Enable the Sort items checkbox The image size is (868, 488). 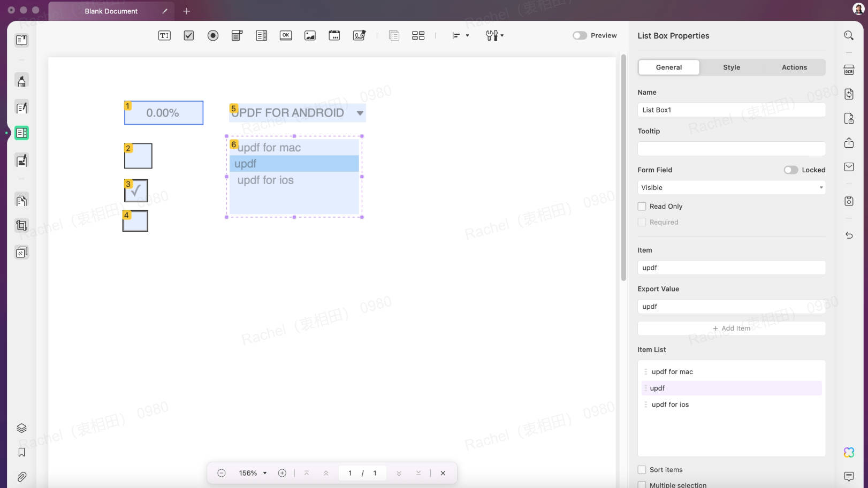point(642,469)
